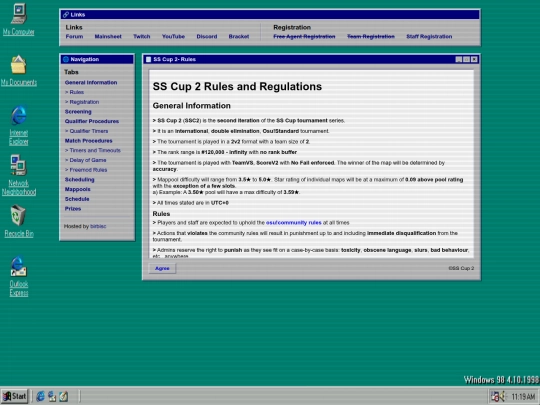Click the General Information heading in the rules text
Screen dimensions: 540x405
191,106
